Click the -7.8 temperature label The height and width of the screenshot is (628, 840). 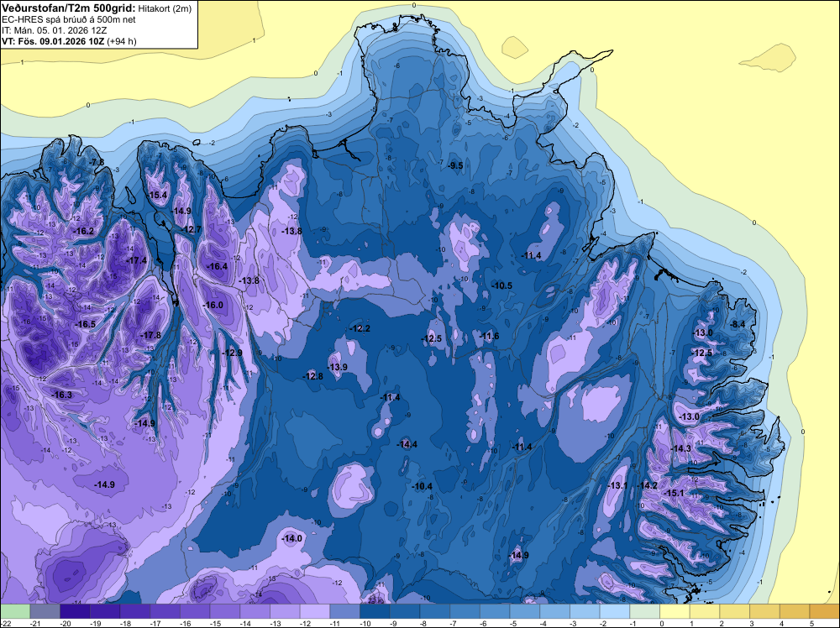point(97,162)
